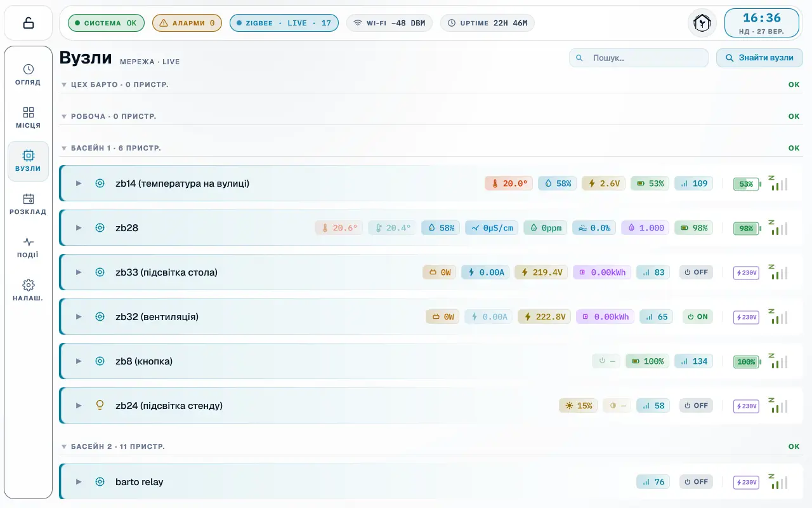Click the unlock padlock icon

pos(29,23)
